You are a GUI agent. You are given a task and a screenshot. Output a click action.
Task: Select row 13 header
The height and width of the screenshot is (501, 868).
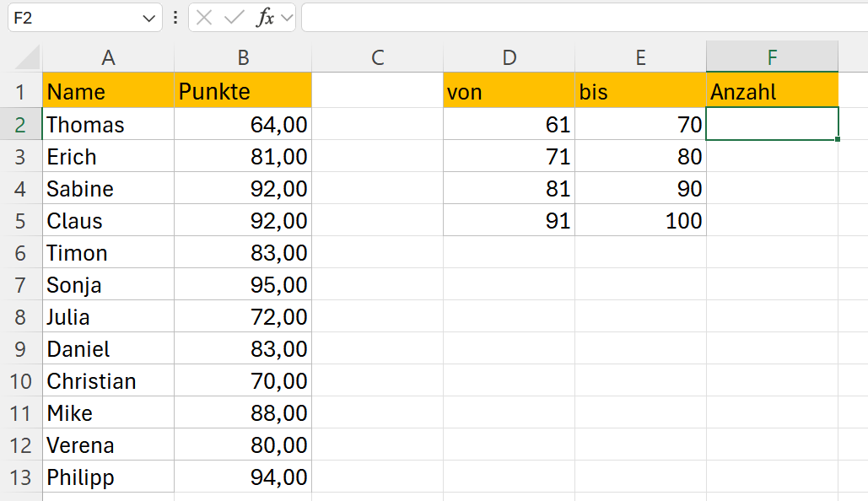pos(20,477)
